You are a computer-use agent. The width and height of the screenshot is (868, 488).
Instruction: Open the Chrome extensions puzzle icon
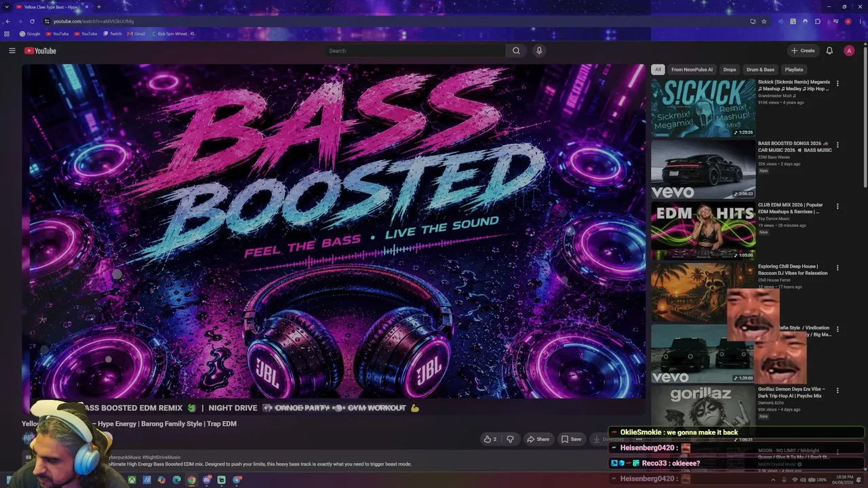point(818,21)
